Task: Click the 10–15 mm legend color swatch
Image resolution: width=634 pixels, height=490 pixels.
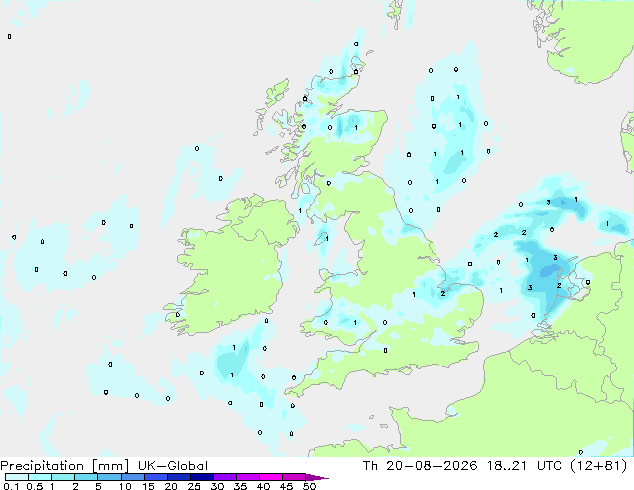Action: click(x=132, y=477)
